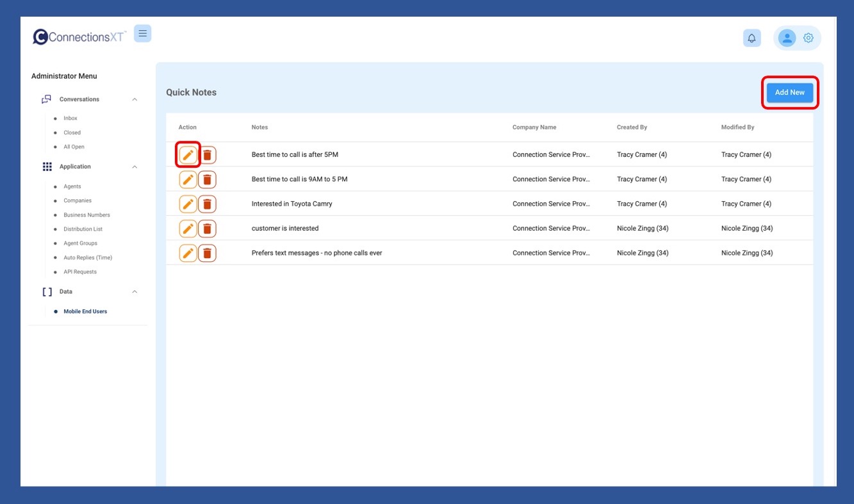Edit the 'Interested in Toyota Camry' note

coord(188,204)
